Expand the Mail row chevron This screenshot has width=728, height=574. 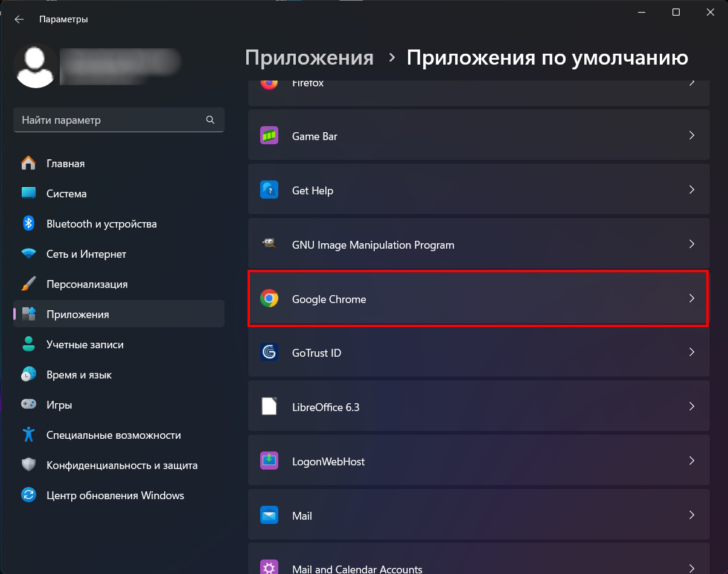(692, 515)
